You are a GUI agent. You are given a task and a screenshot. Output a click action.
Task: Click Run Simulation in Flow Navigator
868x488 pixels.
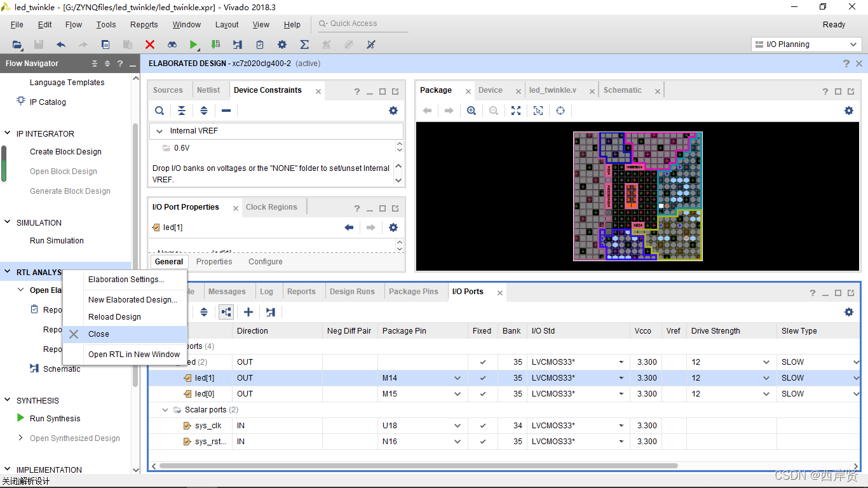(57, 241)
